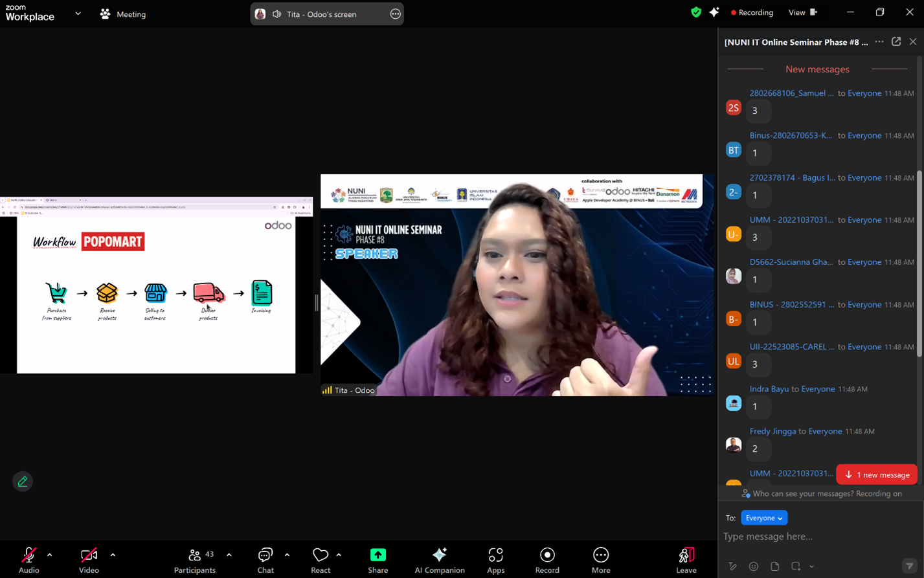Click the shared Workflow Popomart slide
The height and width of the screenshot is (578, 924).
click(156, 295)
